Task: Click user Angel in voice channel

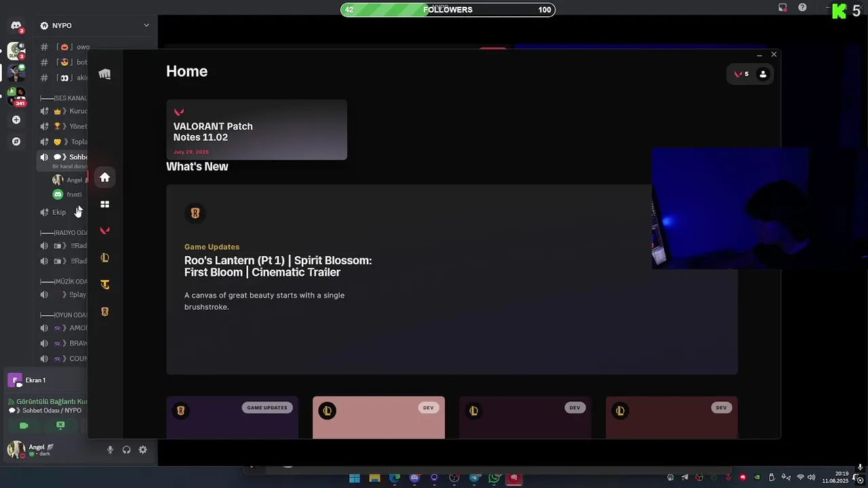Action: point(68,180)
